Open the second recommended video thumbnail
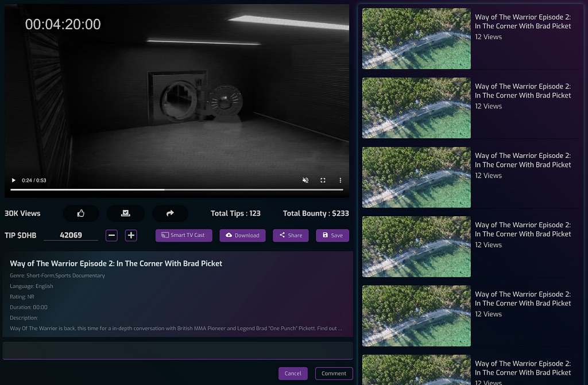The image size is (588, 385). click(416, 108)
